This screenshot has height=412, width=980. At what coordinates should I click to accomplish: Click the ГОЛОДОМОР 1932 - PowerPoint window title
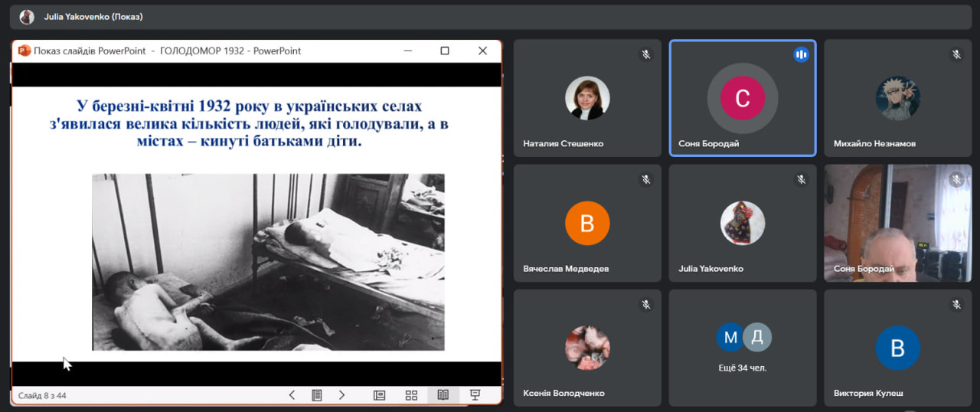(230, 51)
